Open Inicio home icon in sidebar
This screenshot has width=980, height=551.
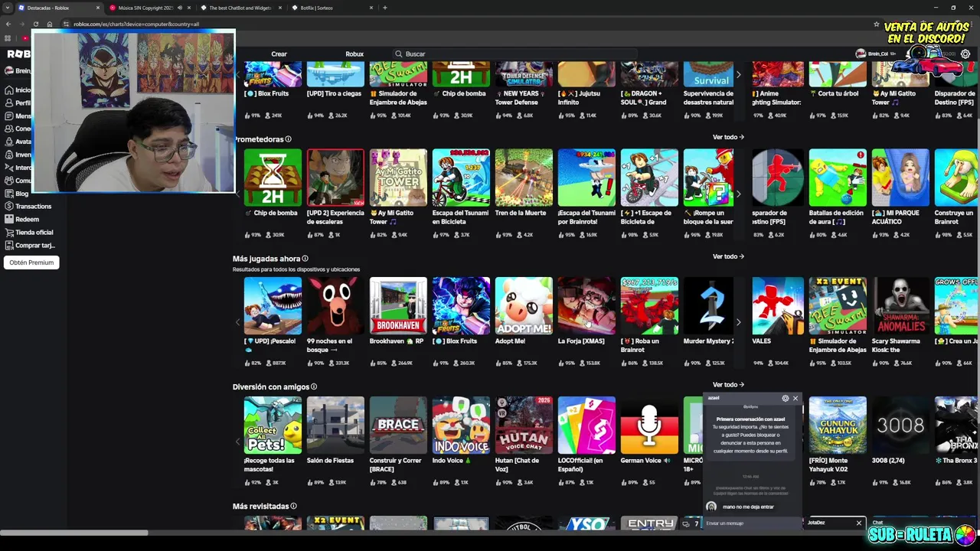click(8, 90)
